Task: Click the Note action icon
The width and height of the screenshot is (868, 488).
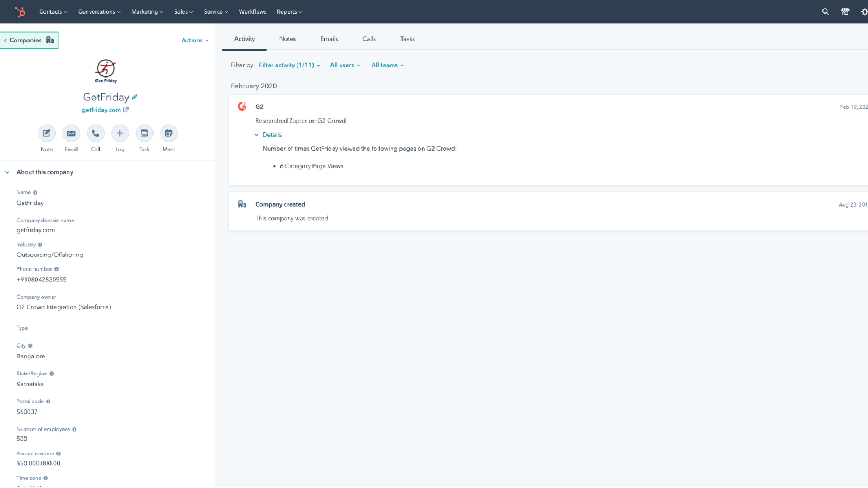Action: point(47,133)
